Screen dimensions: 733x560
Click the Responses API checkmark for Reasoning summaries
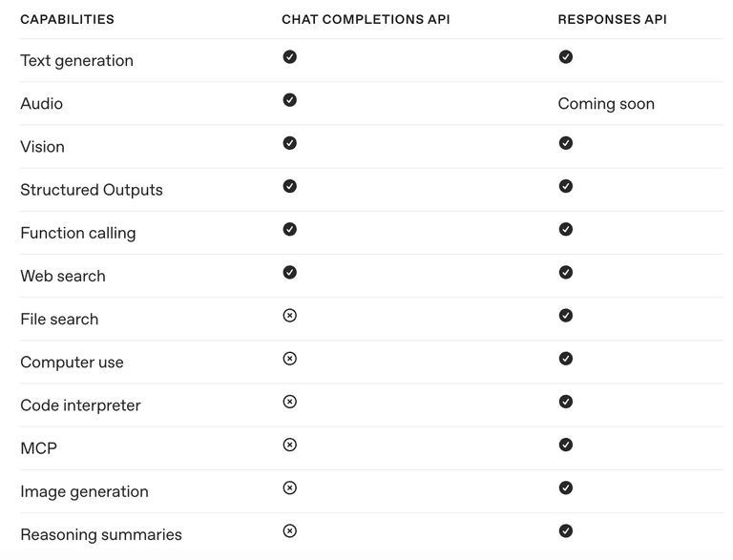coord(566,531)
